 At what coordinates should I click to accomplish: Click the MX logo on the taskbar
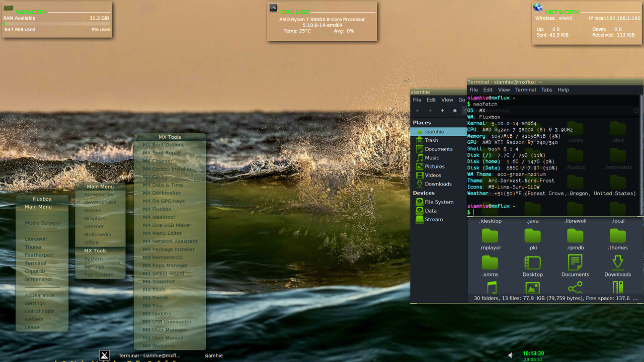[x=104, y=355]
